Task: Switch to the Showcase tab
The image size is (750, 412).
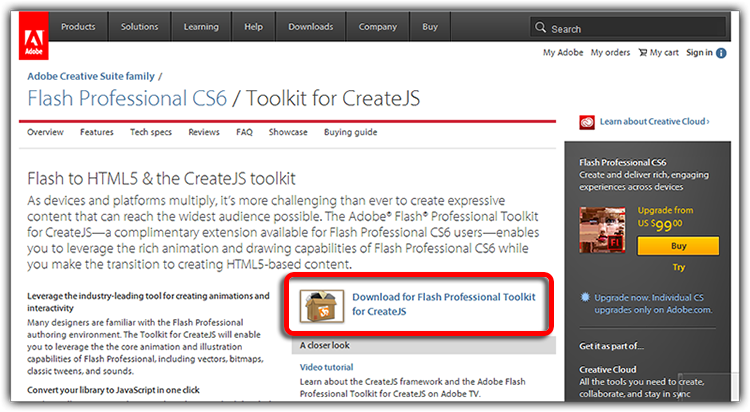Action: tap(288, 132)
